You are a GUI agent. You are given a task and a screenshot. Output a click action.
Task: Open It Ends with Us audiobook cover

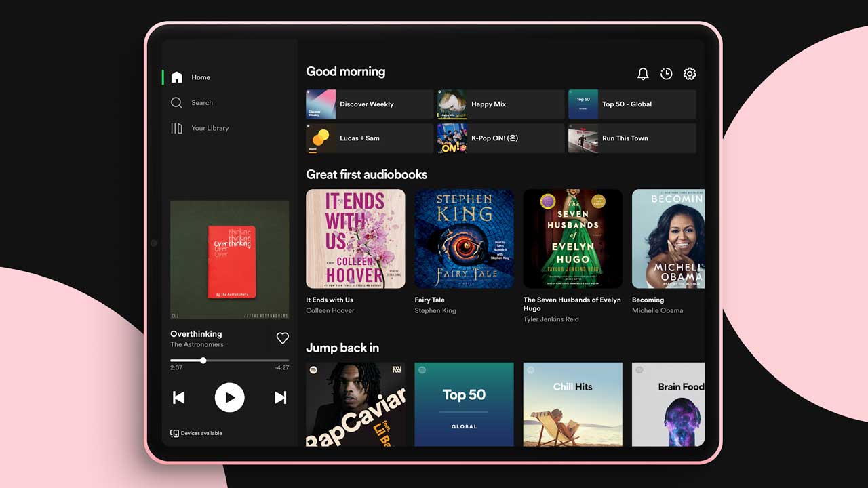[355, 239]
